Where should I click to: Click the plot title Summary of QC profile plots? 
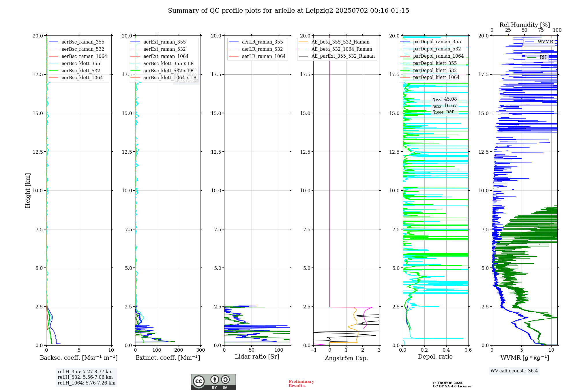click(288, 11)
